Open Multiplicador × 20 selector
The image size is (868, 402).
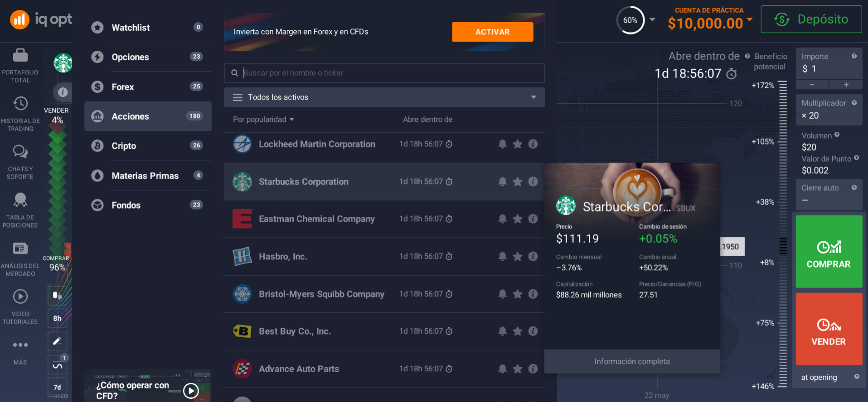click(x=829, y=110)
